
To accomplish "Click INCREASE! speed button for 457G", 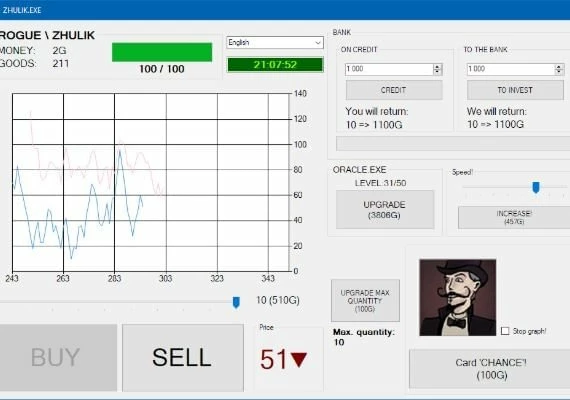I will coord(514,217).
